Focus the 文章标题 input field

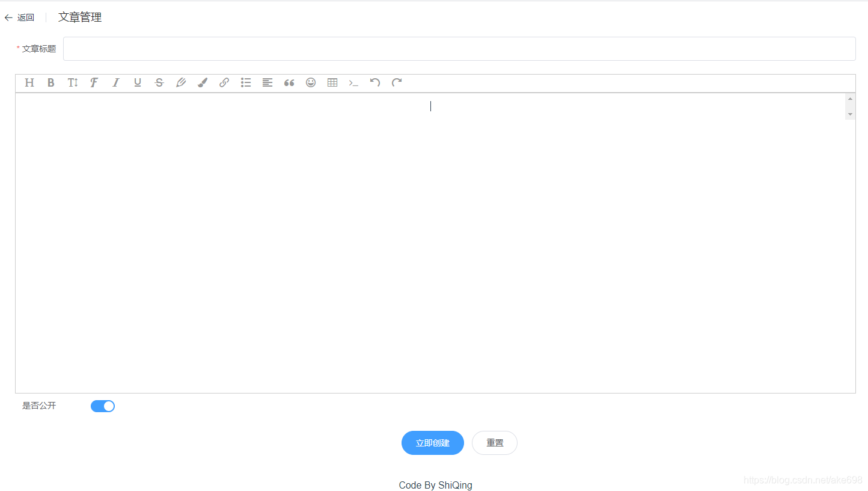[x=459, y=49]
